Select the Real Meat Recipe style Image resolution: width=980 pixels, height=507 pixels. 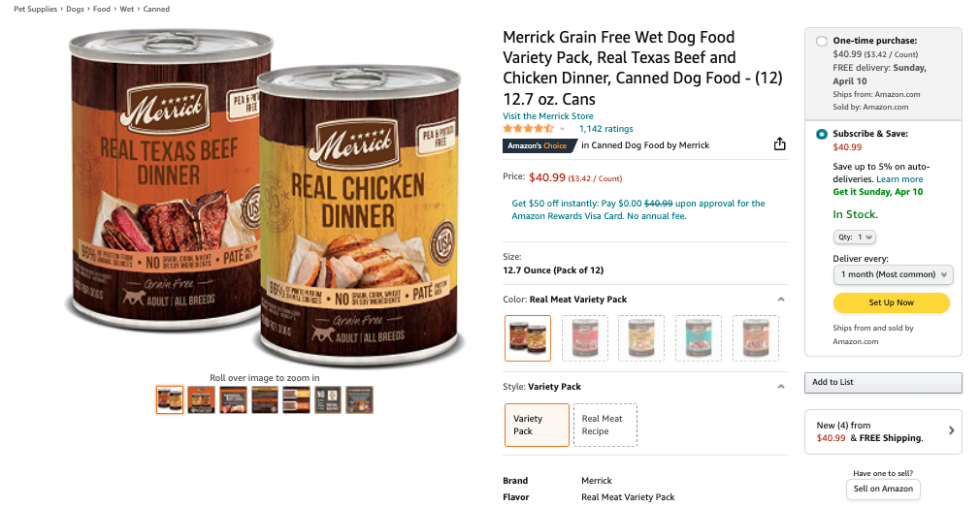(x=605, y=425)
